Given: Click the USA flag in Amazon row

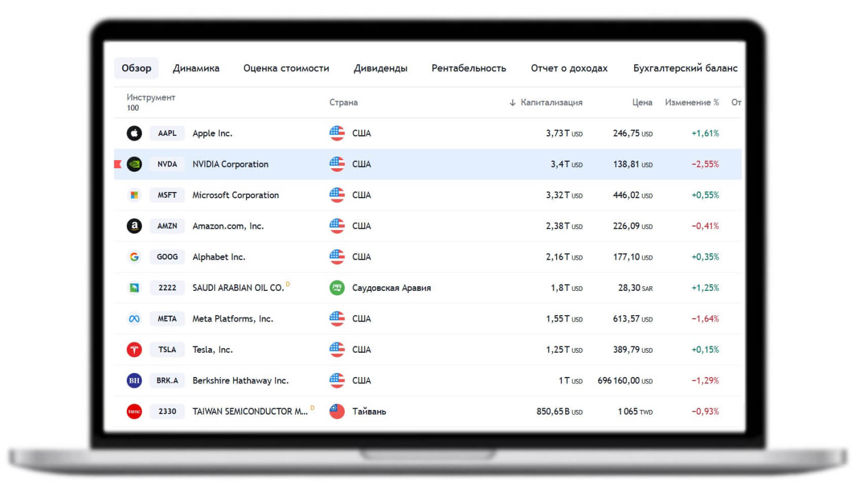Looking at the screenshot, I should [x=337, y=226].
